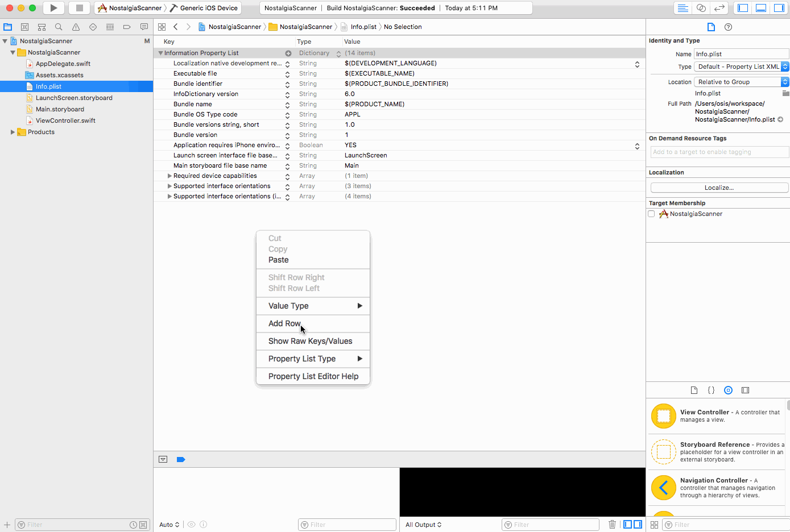Choose Add Row from context menu

[x=313, y=323]
